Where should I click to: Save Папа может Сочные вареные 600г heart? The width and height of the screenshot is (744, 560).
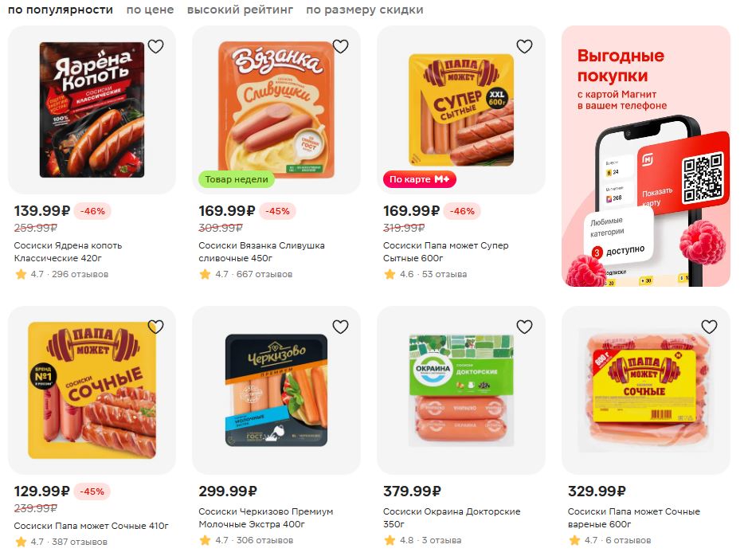[709, 327]
